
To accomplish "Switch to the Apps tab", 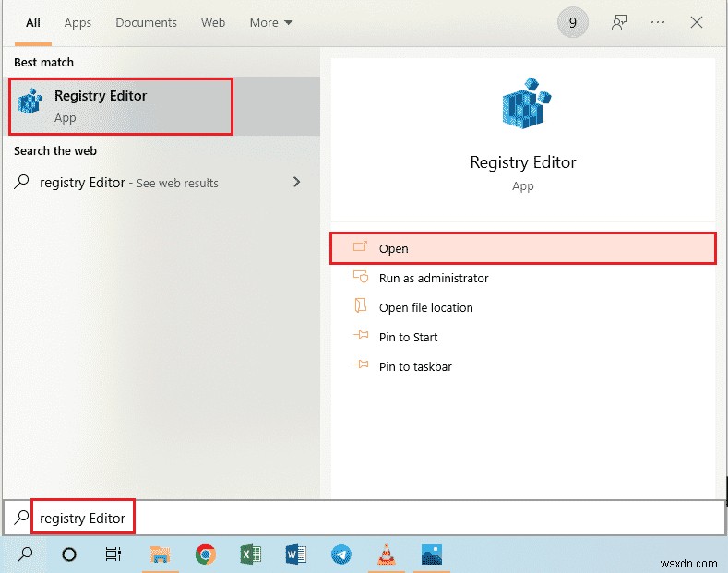I will tap(78, 23).
